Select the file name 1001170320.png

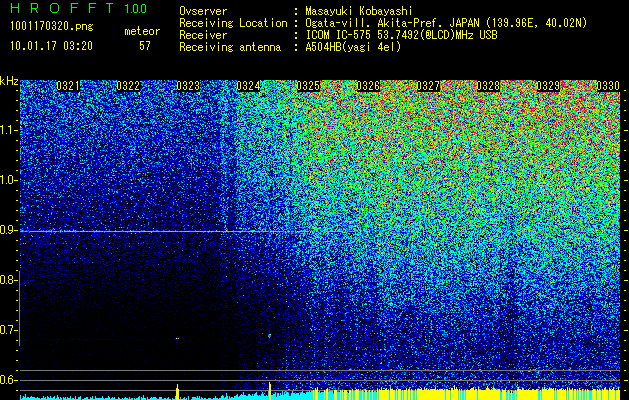click(x=52, y=26)
